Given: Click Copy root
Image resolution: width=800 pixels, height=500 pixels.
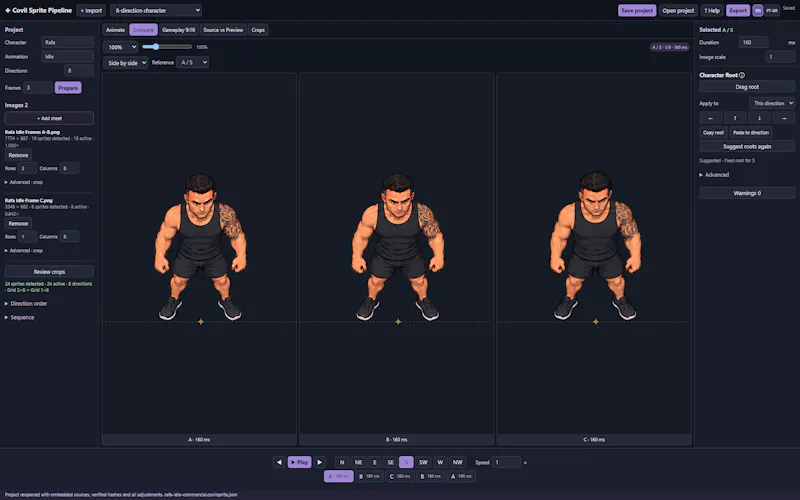Looking at the screenshot, I should (713, 133).
